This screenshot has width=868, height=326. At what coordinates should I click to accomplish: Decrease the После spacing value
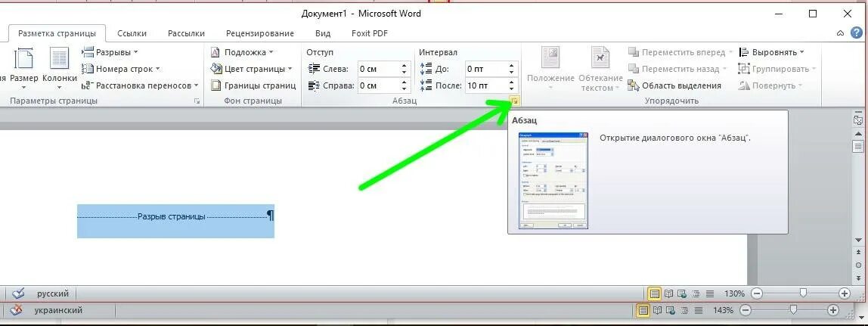(x=511, y=90)
